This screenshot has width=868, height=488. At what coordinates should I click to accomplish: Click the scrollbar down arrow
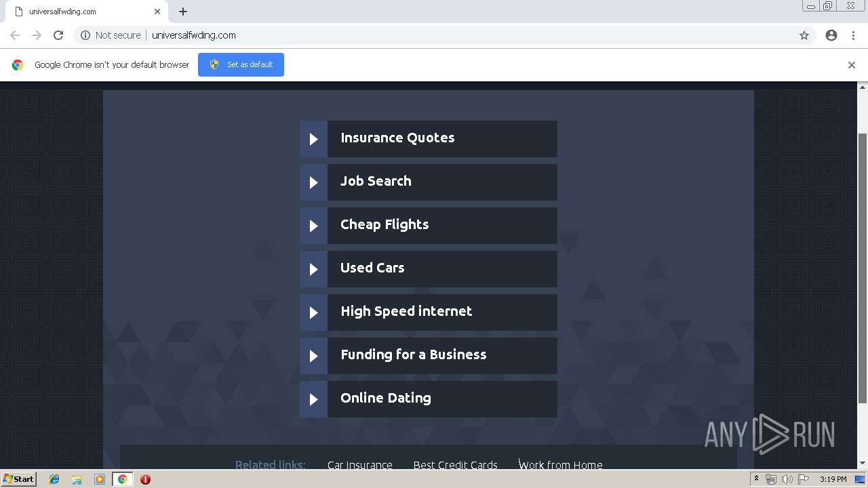pyautogui.click(x=863, y=464)
